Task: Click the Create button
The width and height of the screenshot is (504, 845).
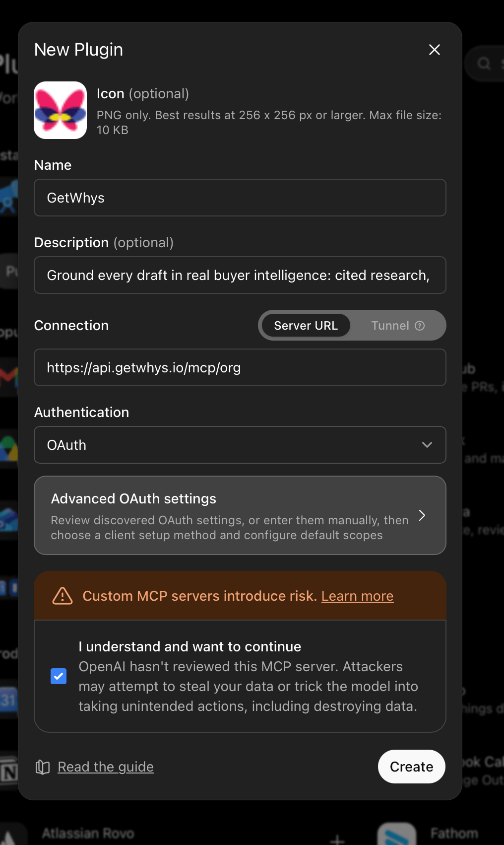Action: click(412, 767)
